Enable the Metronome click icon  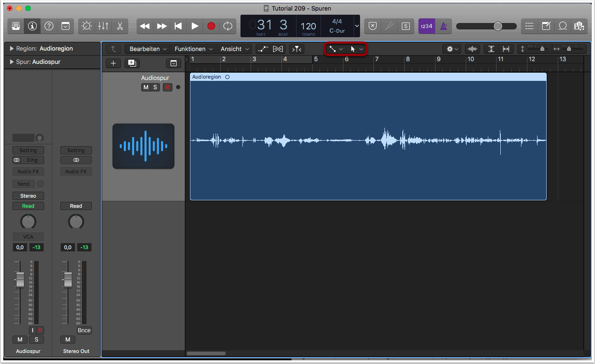(x=443, y=26)
